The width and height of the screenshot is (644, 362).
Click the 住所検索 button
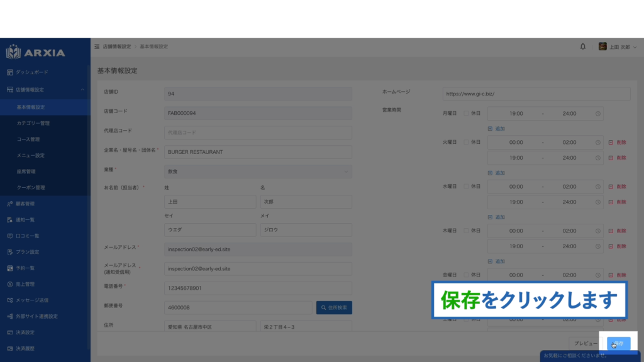click(334, 307)
